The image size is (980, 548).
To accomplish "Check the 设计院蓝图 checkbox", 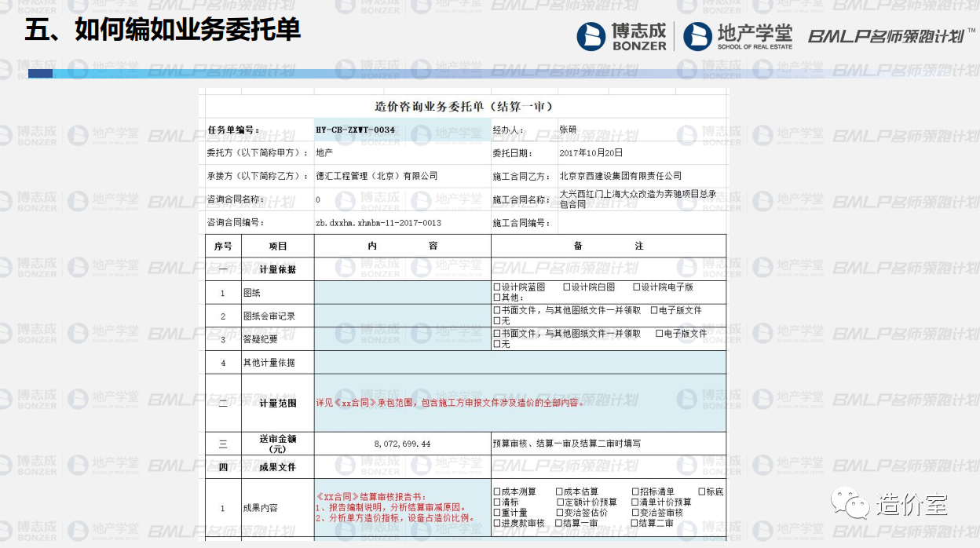I will 497,287.
